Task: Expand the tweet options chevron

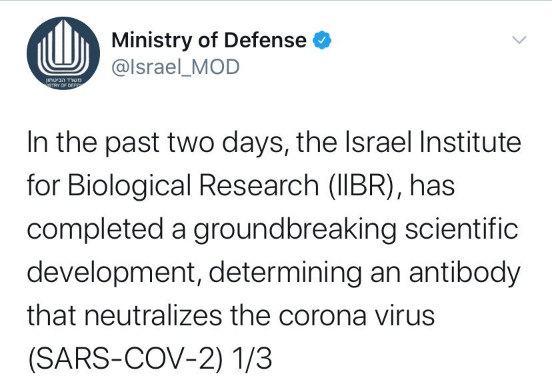Action: click(519, 40)
